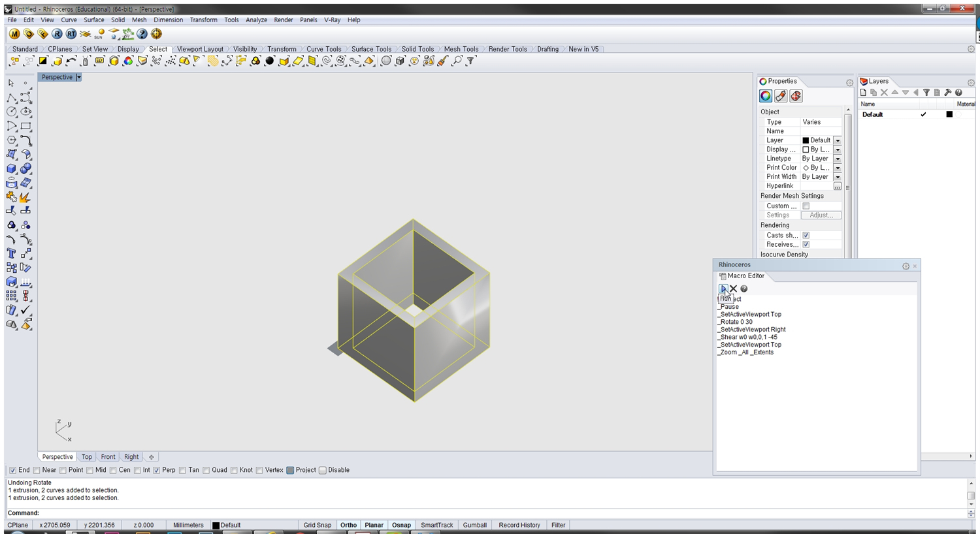Select the Polygon tool in the left toolbar
The height and width of the screenshot is (534, 980).
coord(11,140)
